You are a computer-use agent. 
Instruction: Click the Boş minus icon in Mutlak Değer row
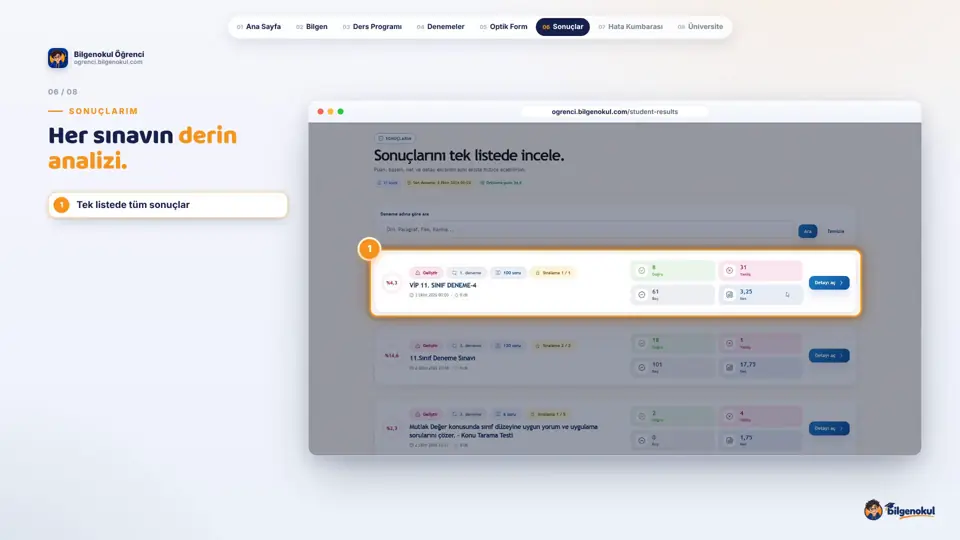(x=642, y=441)
